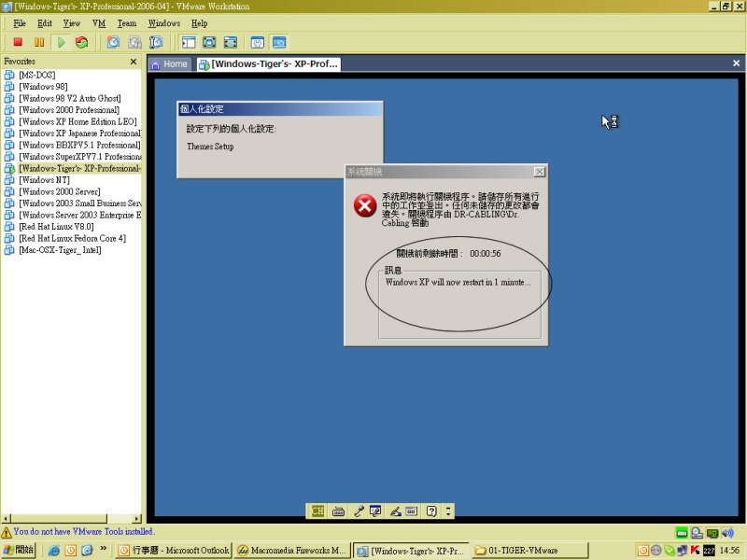Select [MS-DOS] in Favorites

click(36, 75)
